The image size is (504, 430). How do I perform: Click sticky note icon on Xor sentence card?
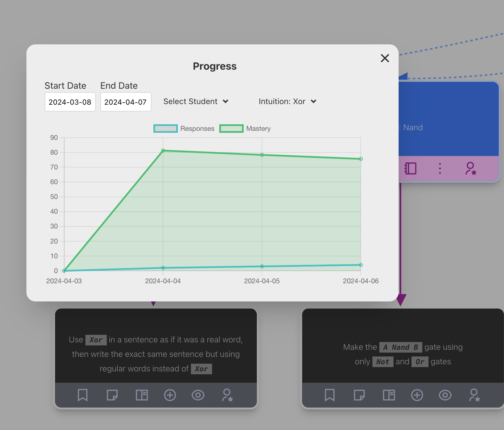click(x=112, y=395)
